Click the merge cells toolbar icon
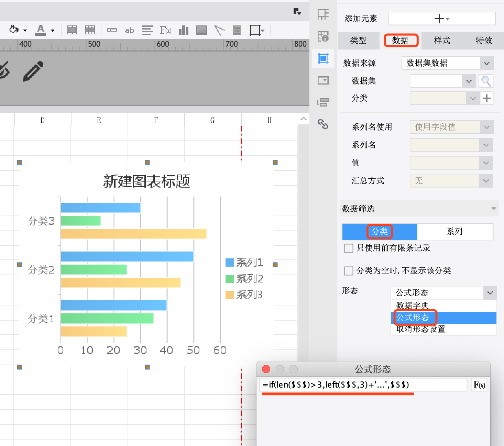Viewport: 504px width, 446px height. coord(72,30)
